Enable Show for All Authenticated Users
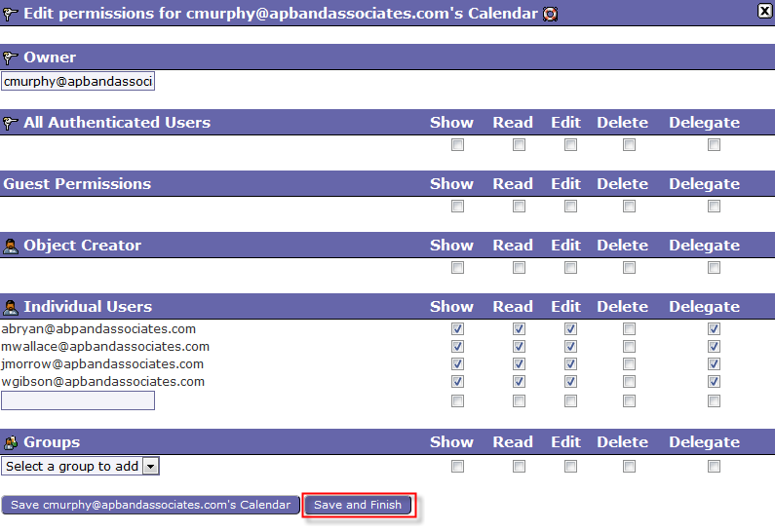The width and height of the screenshot is (775, 532). (457, 145)
